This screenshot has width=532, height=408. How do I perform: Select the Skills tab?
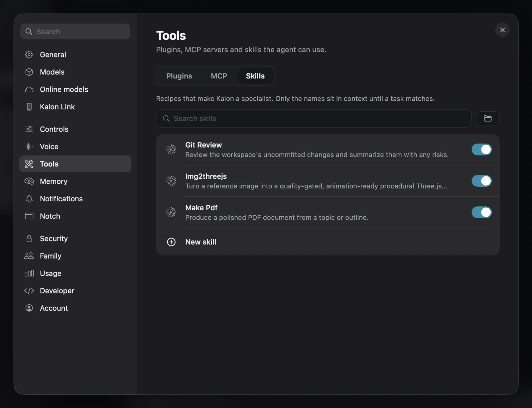[255, 76]
